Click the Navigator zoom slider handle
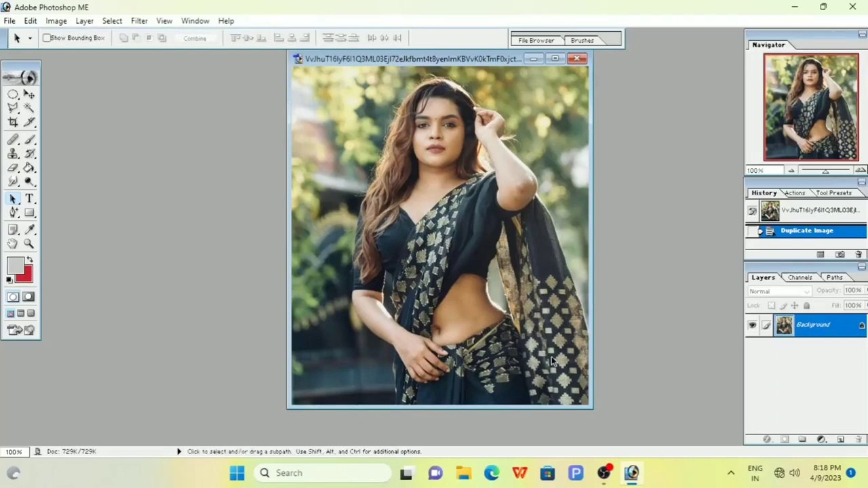The image size is (868, 488). [x=825, y=171]
